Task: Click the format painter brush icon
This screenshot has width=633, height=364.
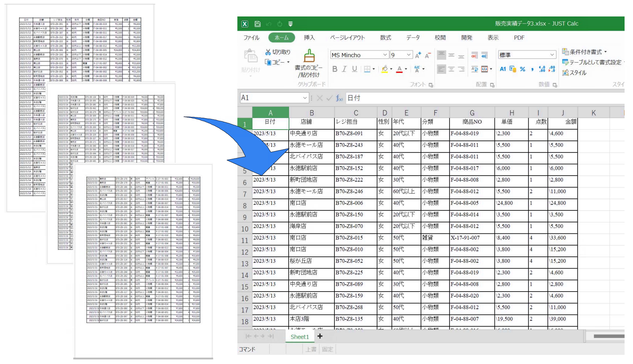Action: [x=309, y=56]
